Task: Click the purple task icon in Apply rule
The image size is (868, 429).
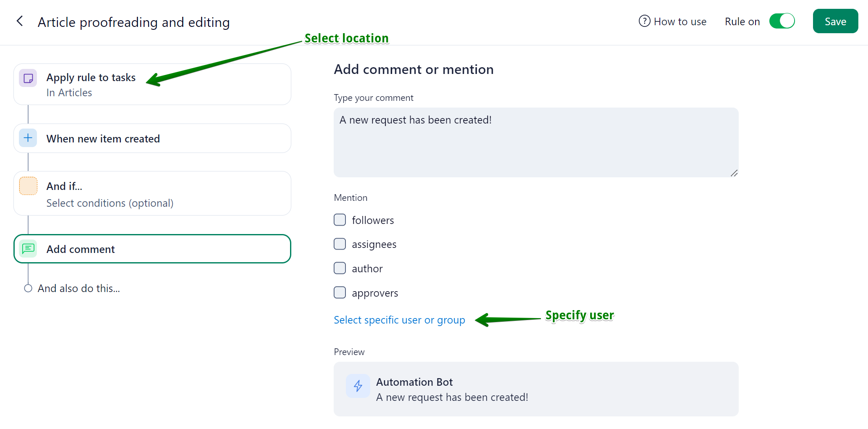Action: [x=28, y=78]
